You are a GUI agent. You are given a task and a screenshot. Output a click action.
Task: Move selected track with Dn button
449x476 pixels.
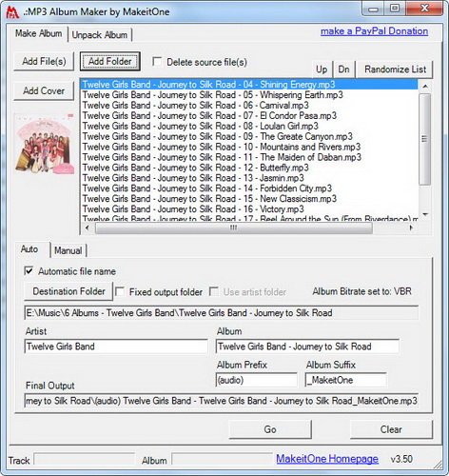click(x=343, y=69)
